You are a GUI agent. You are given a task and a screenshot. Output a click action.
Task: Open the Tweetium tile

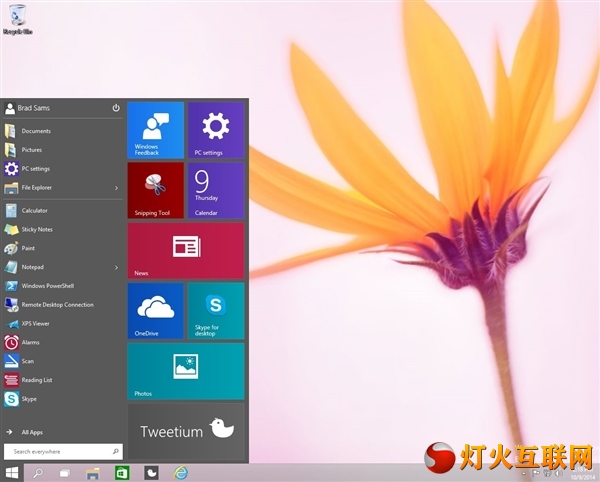[x=186, y=431]
